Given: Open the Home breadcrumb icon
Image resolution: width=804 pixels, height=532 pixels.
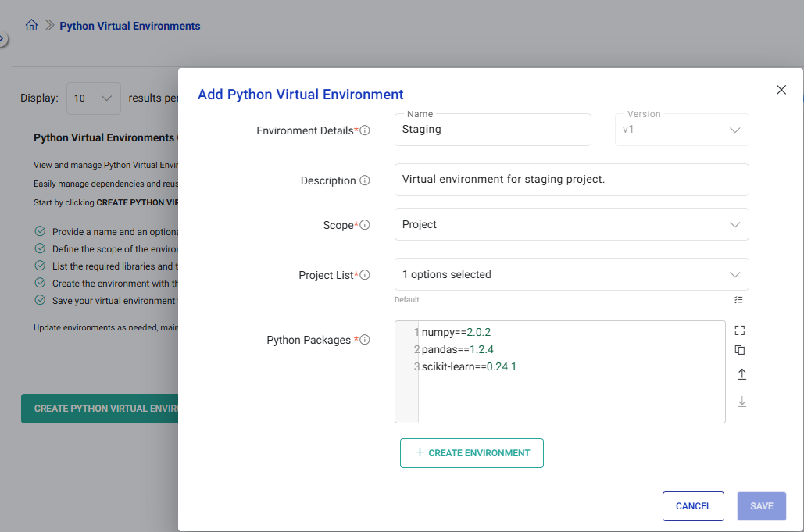Looking at the screenshot, I should [30, 24].
